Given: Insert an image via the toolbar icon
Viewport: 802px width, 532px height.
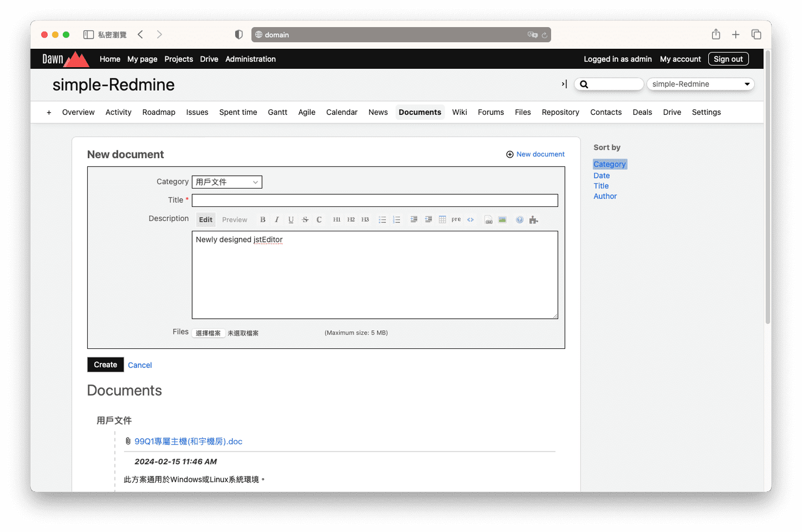Looking at the screenshot, I should (x=502, y=219).
